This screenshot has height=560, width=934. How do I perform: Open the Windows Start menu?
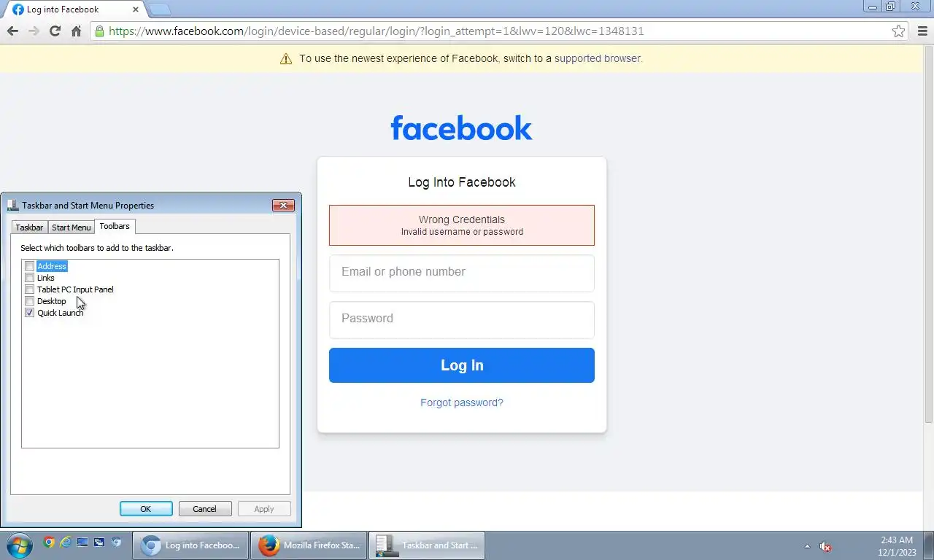coord(19,545)
